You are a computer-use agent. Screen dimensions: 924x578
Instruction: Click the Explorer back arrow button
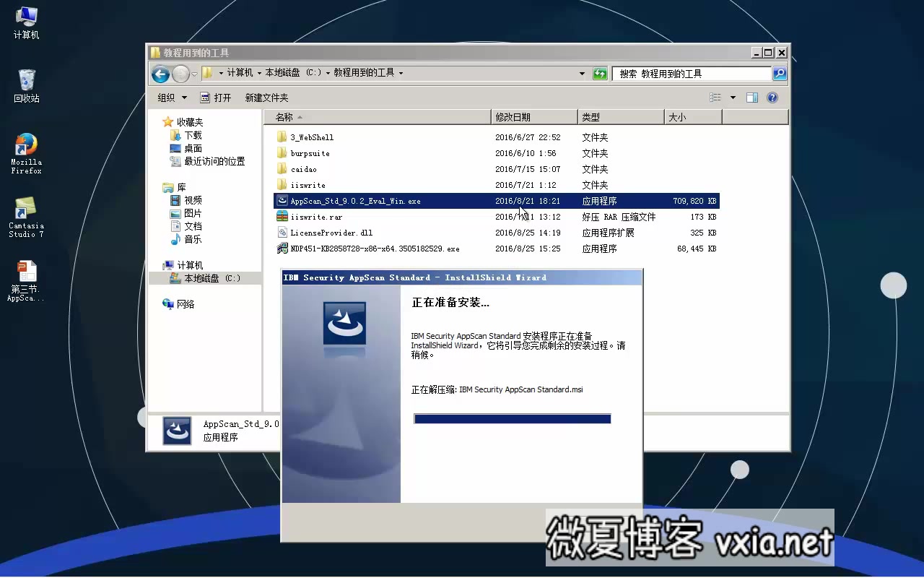coord(160,74)
